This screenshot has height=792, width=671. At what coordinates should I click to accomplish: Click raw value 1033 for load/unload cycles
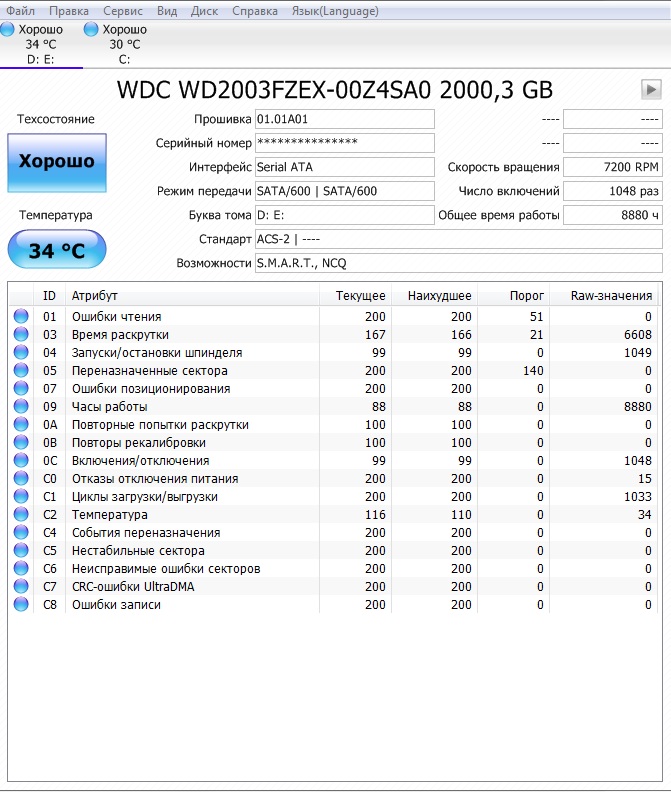point(638,497)
